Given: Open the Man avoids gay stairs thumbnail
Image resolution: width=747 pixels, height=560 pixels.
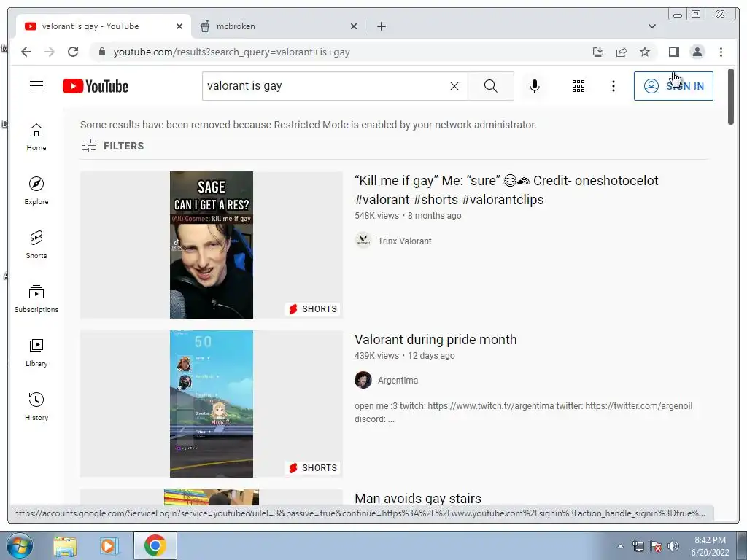Looking at the screenshot, I should [212, 497].
